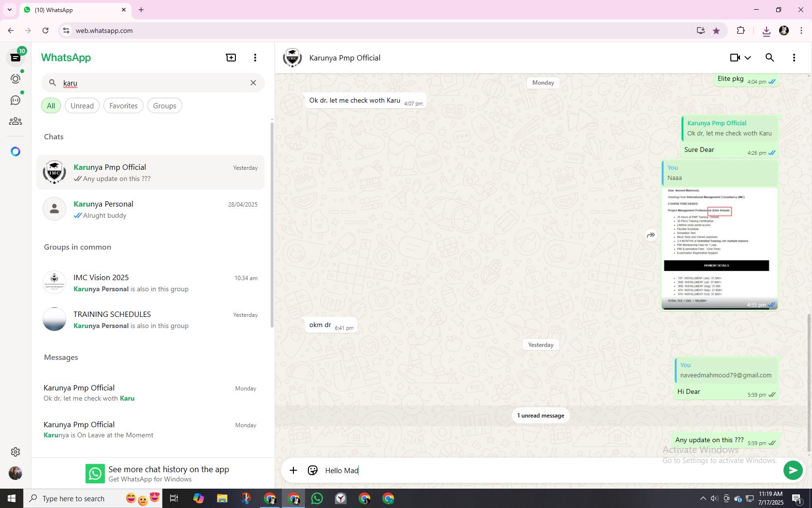Open message result 'Ok dr, let me check woth Karu'

pos(151,393)
